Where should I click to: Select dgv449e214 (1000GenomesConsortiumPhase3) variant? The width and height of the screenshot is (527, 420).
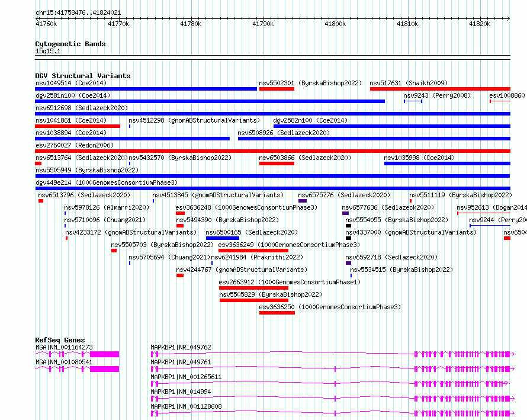[107, 182]
